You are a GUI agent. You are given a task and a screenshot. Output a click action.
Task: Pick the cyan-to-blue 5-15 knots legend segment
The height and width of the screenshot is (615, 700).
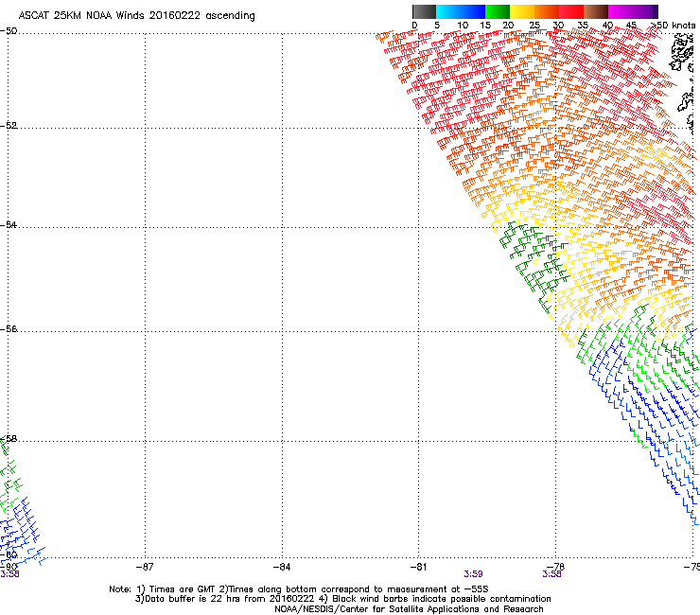click(x=461, y=11)
